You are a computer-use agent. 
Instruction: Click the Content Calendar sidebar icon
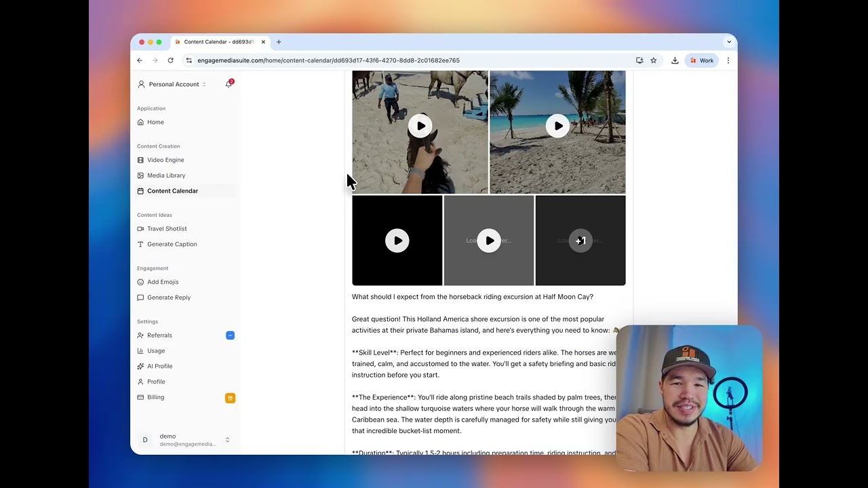click(140, 191)
